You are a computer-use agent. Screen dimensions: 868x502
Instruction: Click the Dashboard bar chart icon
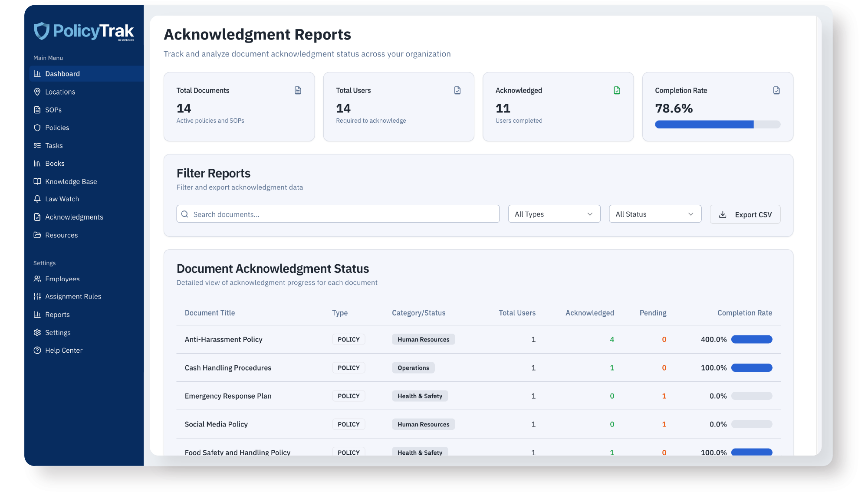coord(37,74)
